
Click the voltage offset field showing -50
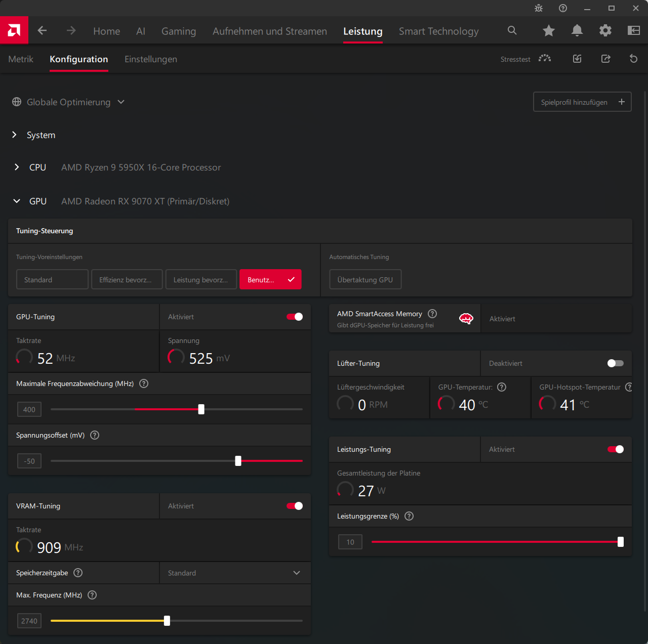(x=29, y=461)
